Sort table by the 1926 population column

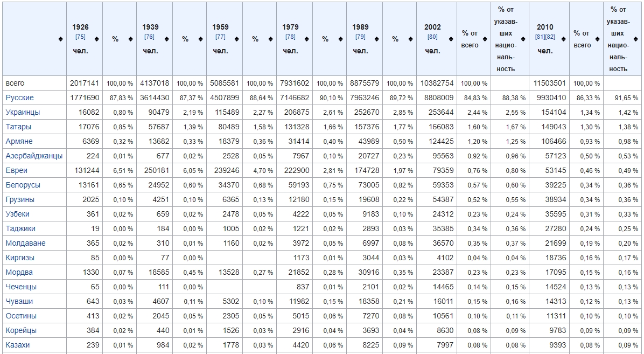point(96,39)
